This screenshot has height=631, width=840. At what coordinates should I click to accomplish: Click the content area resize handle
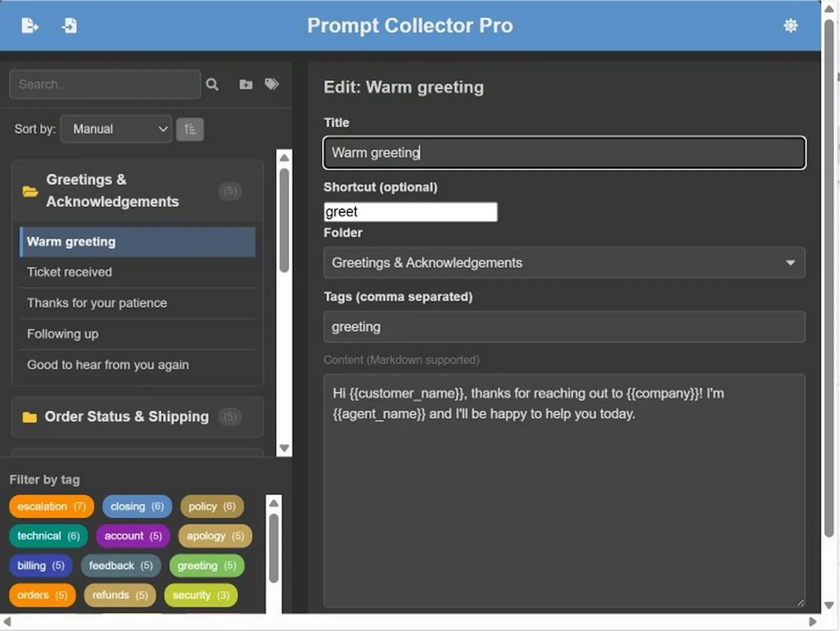[800, 603]
